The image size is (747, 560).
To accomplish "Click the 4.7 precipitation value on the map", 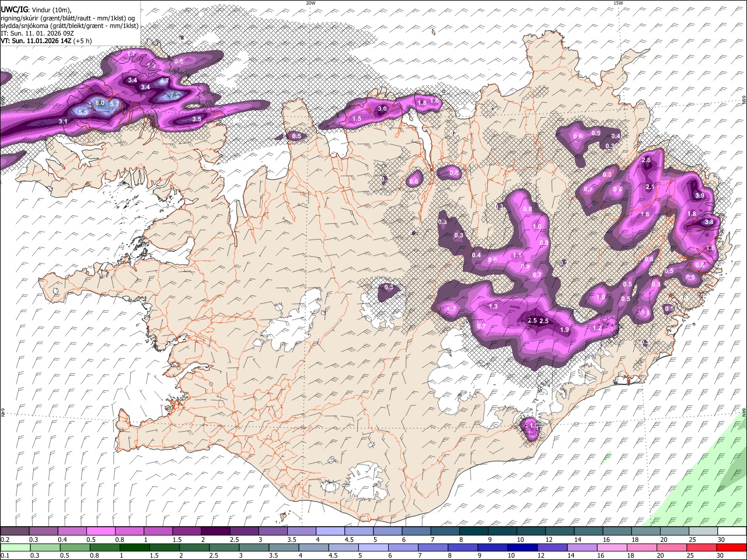I will point(165,81).
